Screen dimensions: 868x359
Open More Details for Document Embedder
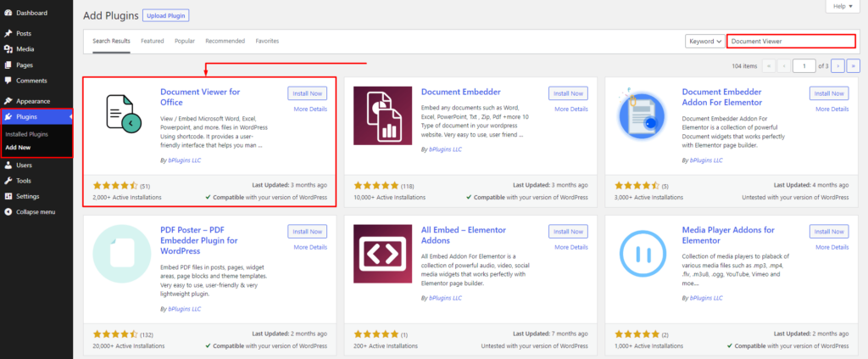point(571,109)
